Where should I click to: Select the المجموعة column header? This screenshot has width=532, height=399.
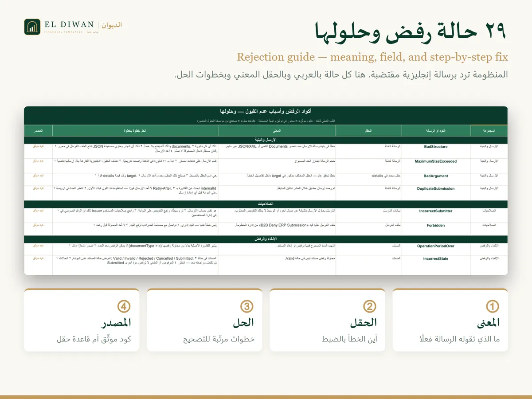pyautogui.click(x=489, y=131)
